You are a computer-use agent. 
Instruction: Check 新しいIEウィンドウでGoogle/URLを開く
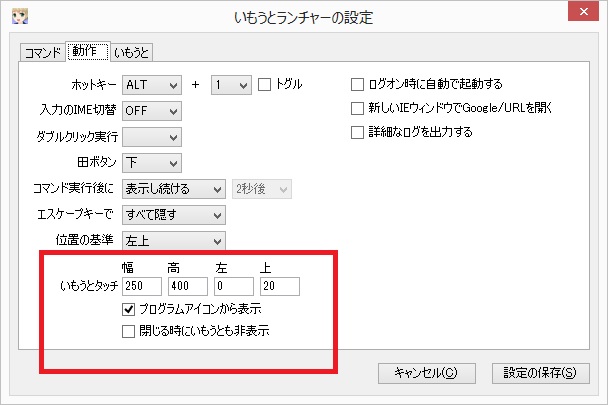[357, 108]
